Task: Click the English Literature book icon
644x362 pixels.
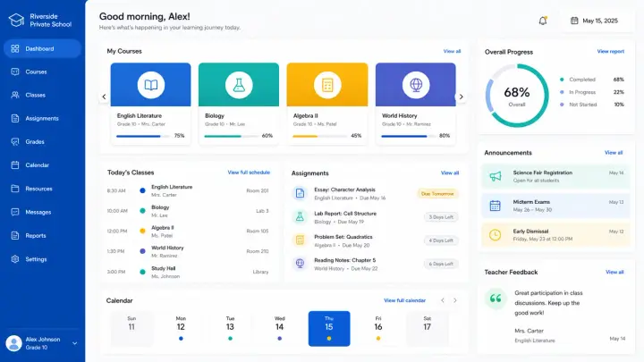Action: 151,85
